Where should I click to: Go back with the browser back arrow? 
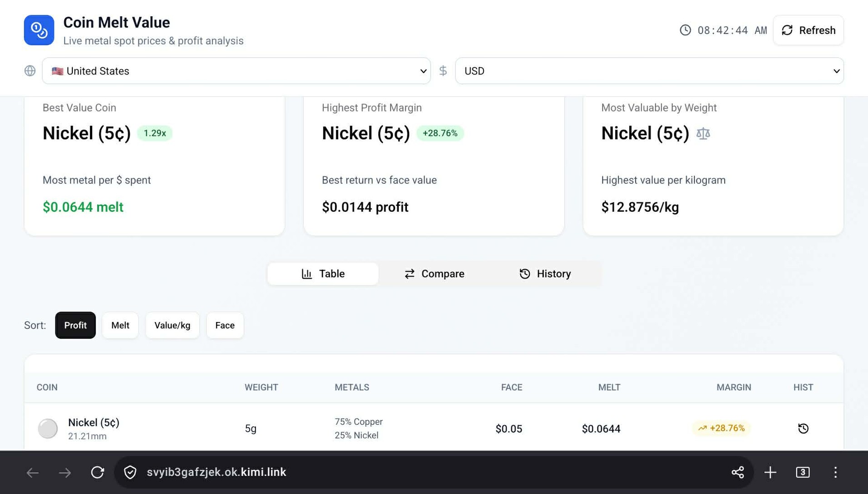click(32, 472)
